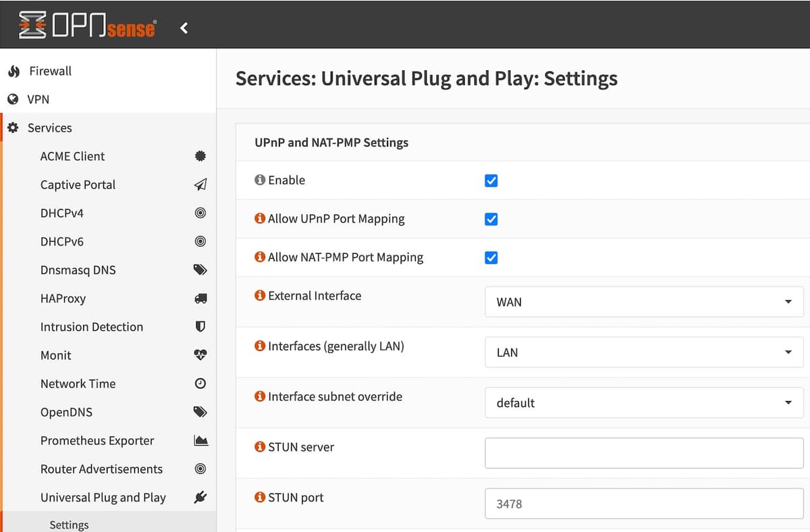The width and height of the screenshot is (810, 532).
Task: Navigate to the VPN section
Action: 38,99
